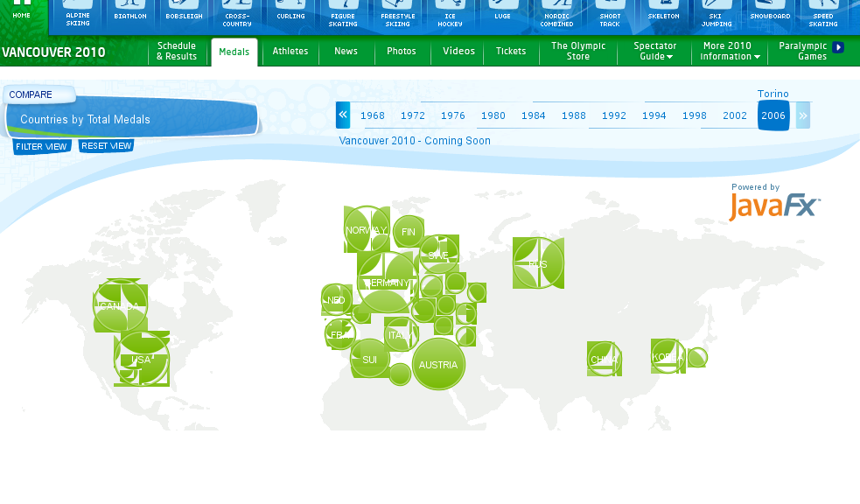Screen dimensions: 860x504
Task: Click the Snowboard sport icon
Action: (770, 15)
